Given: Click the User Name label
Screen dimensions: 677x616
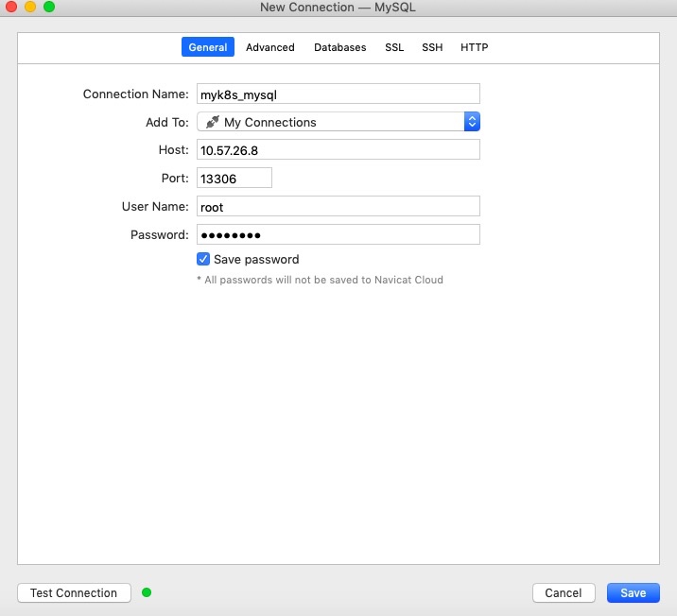Looking at the screenshot, I should [x=155, y=206].
